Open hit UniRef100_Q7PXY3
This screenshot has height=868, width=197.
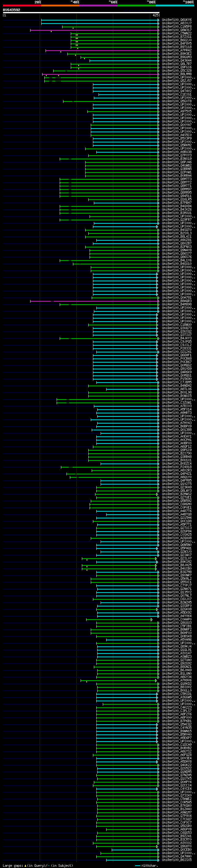177,155
